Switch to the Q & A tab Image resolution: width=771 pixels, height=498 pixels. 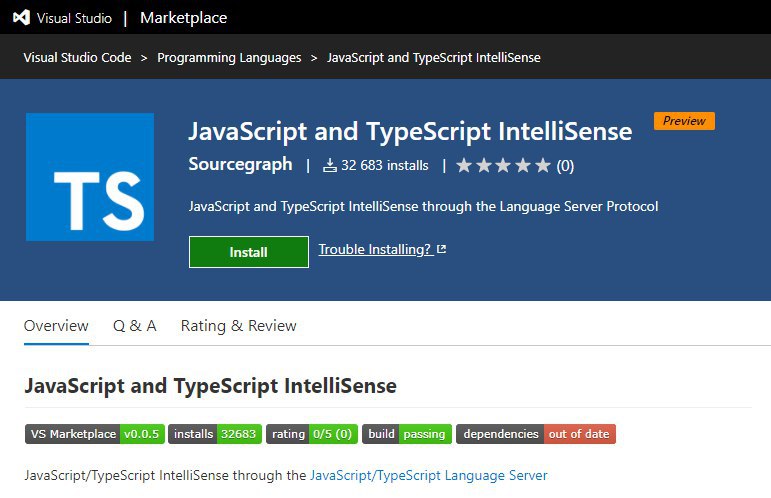pos(134,326)
